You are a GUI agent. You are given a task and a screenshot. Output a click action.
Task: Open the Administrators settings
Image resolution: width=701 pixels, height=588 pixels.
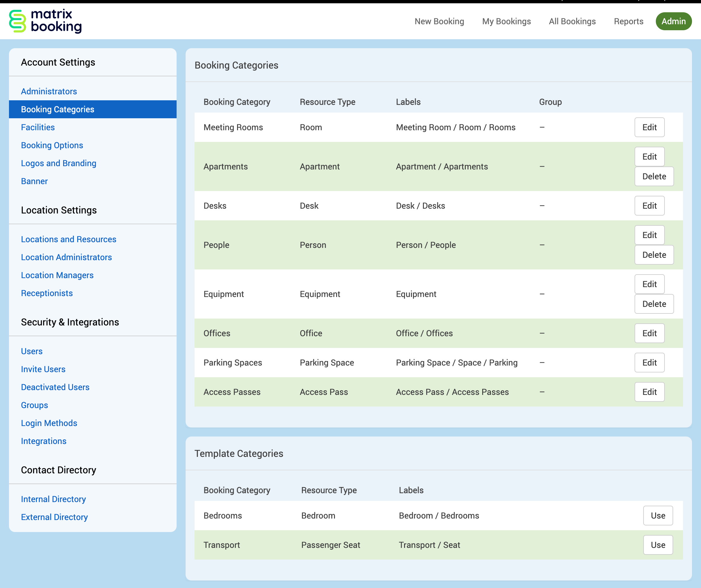click(x=49, y=91)
